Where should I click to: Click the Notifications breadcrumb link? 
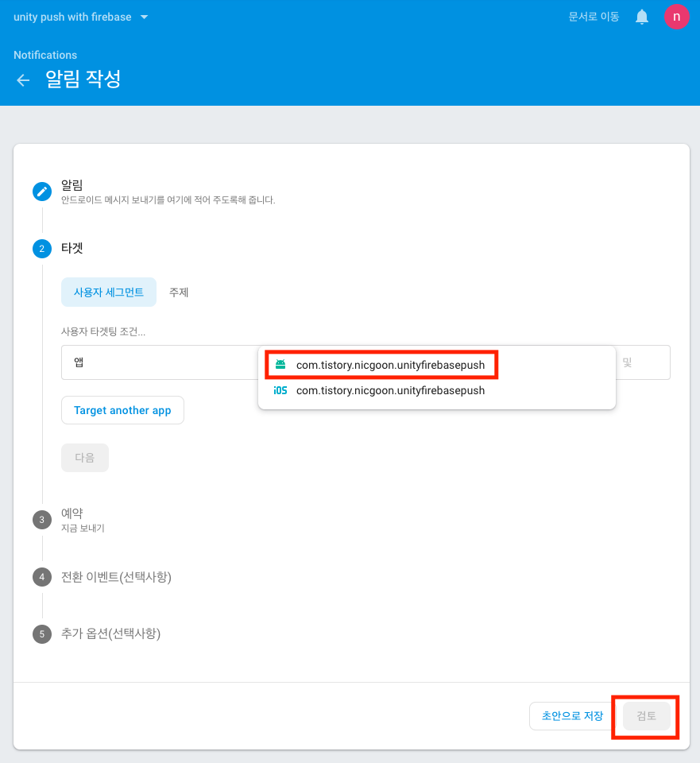pos(45,55)
